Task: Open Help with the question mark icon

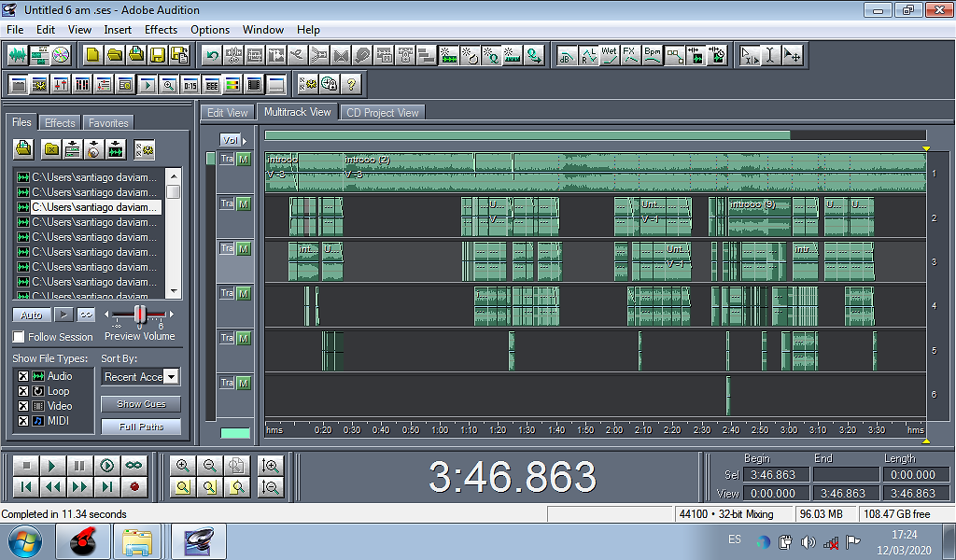Action: [351, 84]
